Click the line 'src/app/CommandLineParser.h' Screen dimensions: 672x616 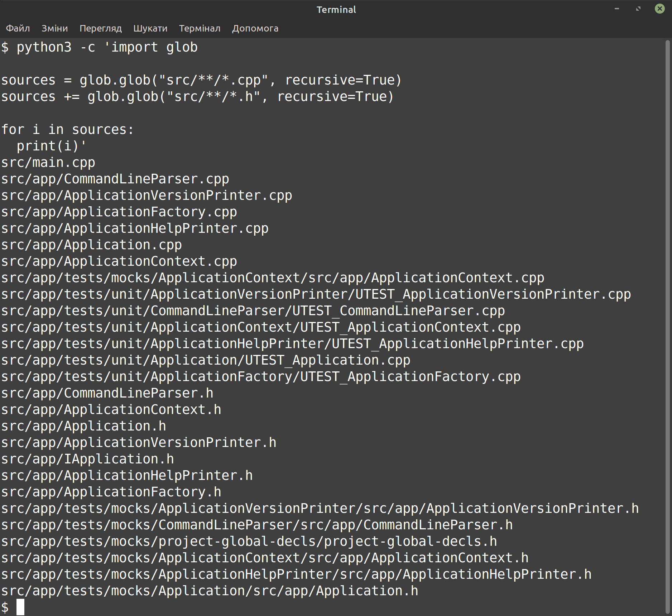coord(107,393)
